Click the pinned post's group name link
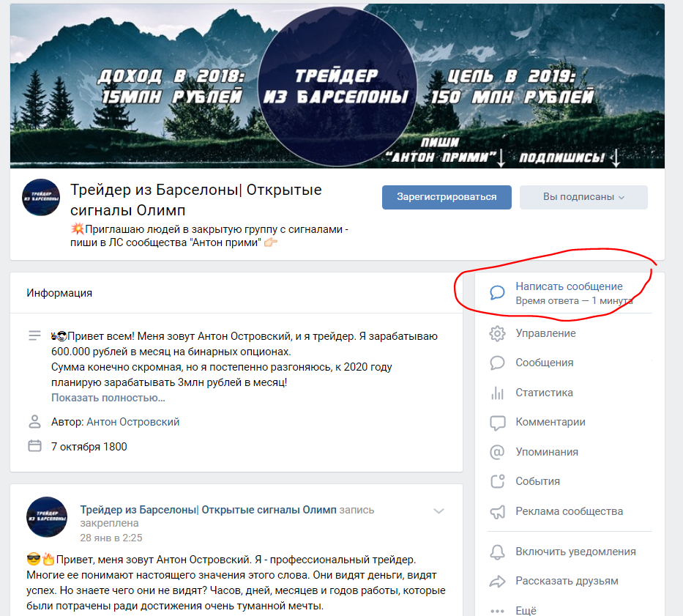The width and height of the screenshot is (683, 616). pos(208,510)
